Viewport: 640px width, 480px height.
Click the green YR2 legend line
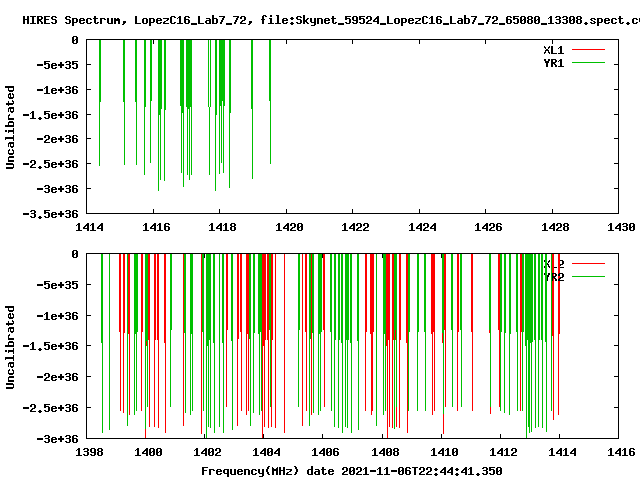[x=588, y=277]
